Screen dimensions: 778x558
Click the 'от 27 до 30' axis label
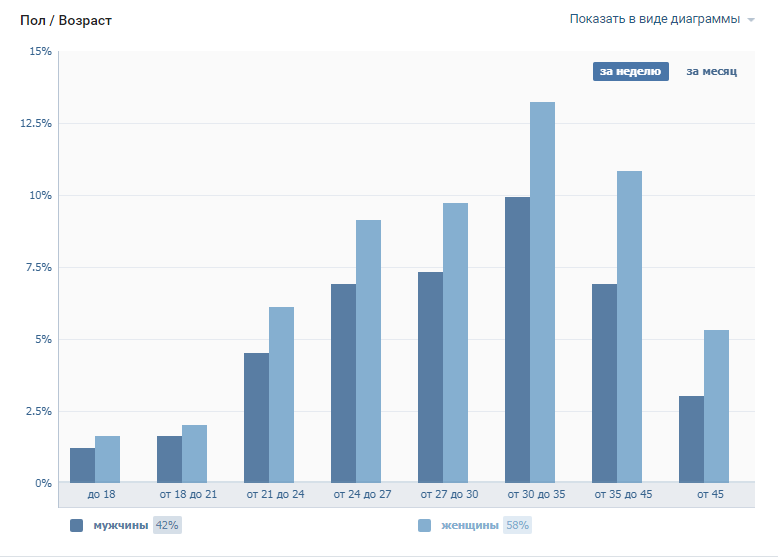450,495
